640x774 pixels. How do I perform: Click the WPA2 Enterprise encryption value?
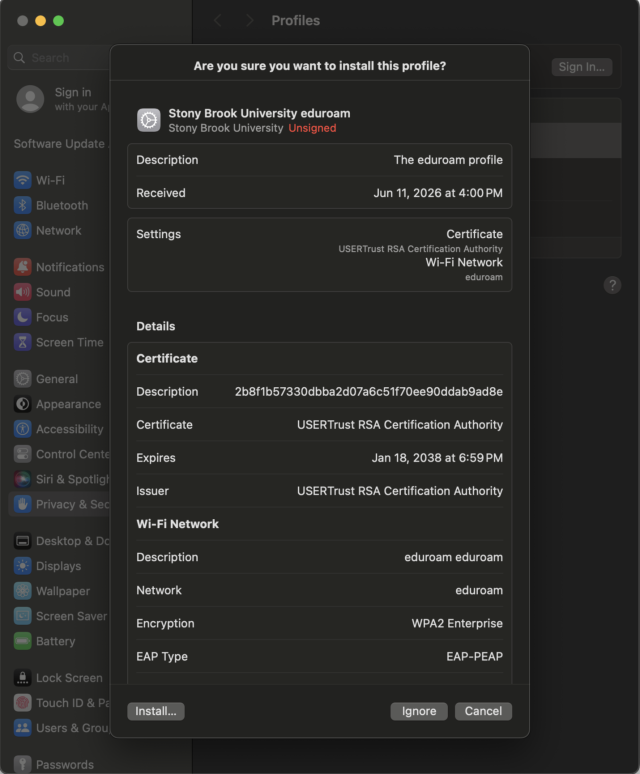(457, 623)
